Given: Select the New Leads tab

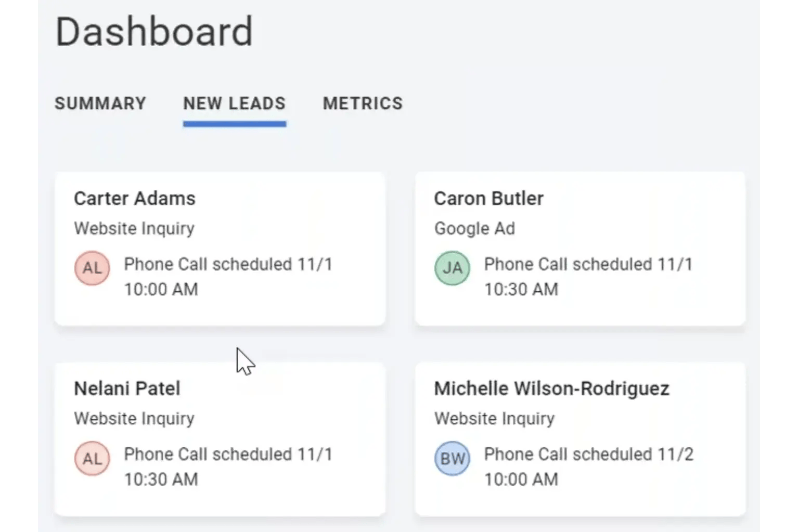Looking at the screenshot, I should [235, 103].
